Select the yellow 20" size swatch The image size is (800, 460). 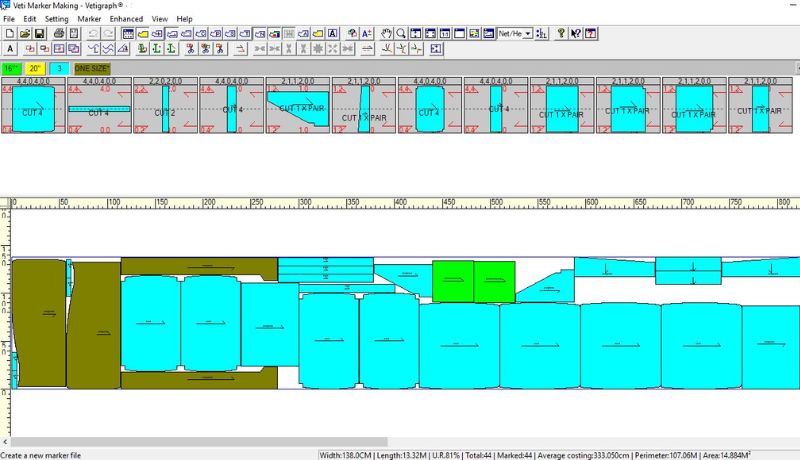tap(35, 68)
